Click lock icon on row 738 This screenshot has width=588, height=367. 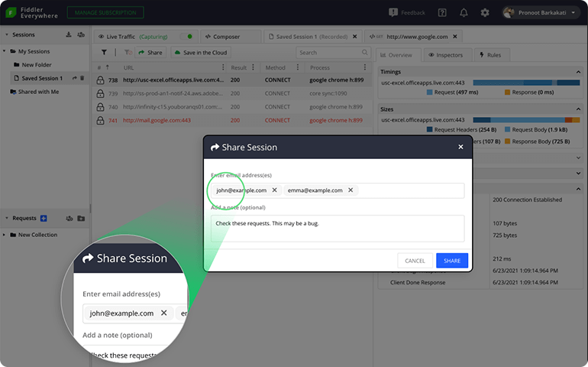pos(100,80)
